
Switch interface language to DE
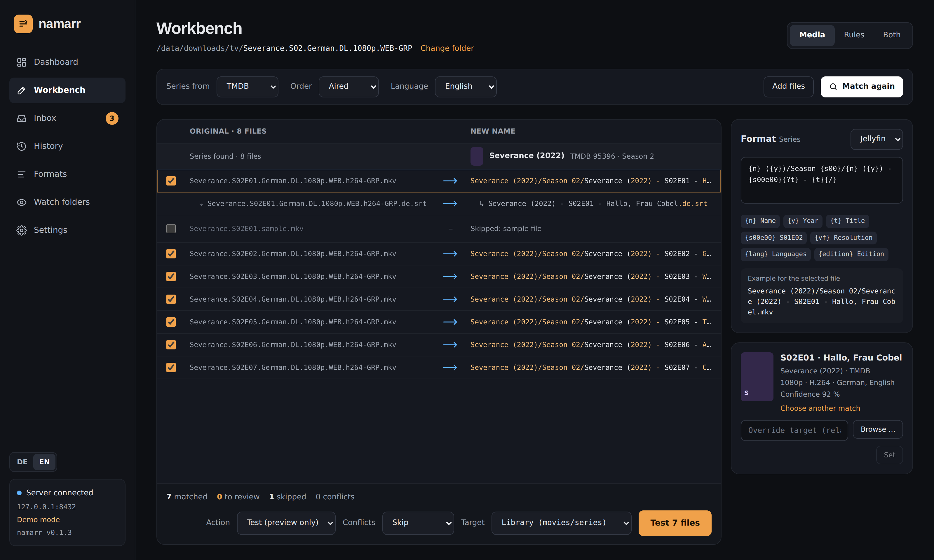(22, 462)
